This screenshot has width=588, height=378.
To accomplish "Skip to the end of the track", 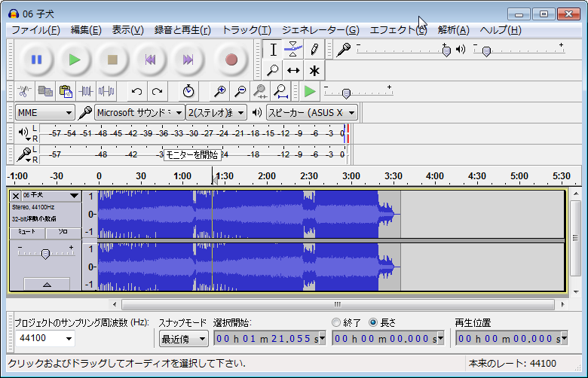I will point(188,59).
